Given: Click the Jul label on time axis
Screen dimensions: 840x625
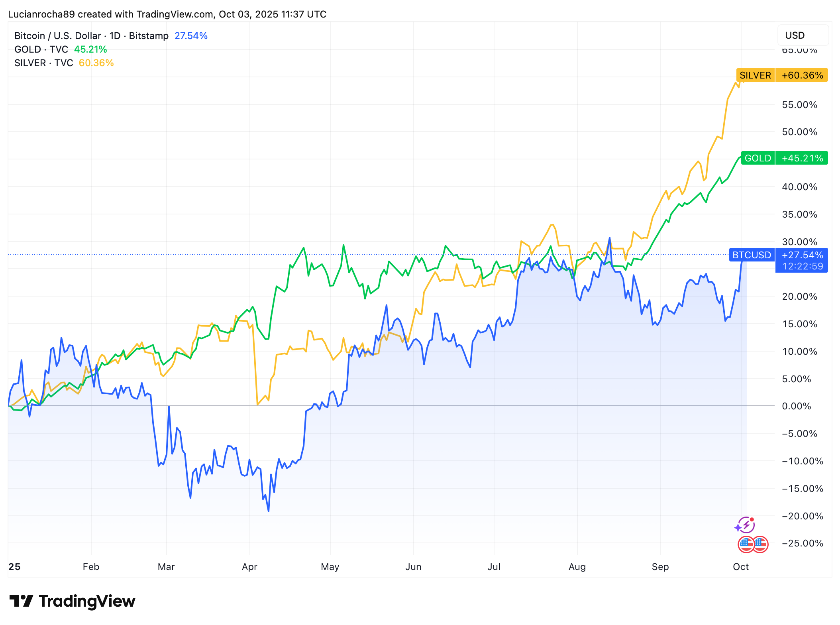Looking at the screenshot, I should tap(494, 567).
